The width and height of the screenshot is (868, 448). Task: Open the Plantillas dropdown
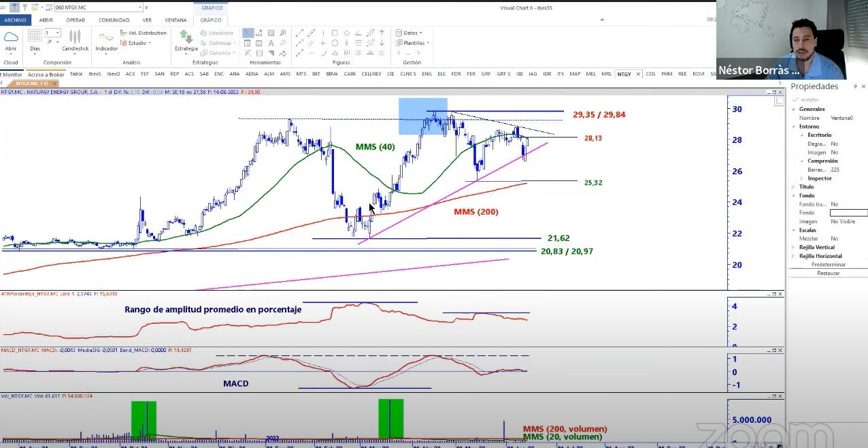(412, 43)
